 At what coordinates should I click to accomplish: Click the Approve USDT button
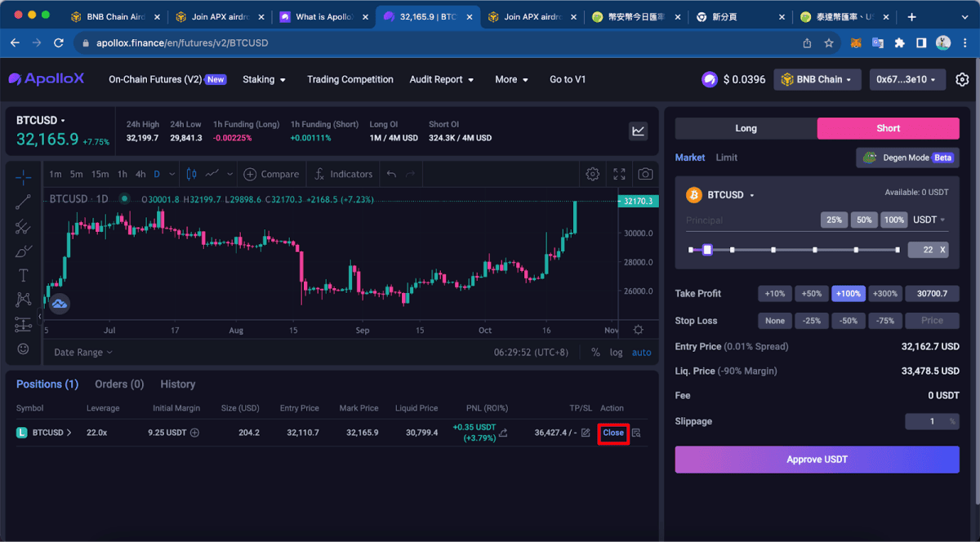[817, 460]
